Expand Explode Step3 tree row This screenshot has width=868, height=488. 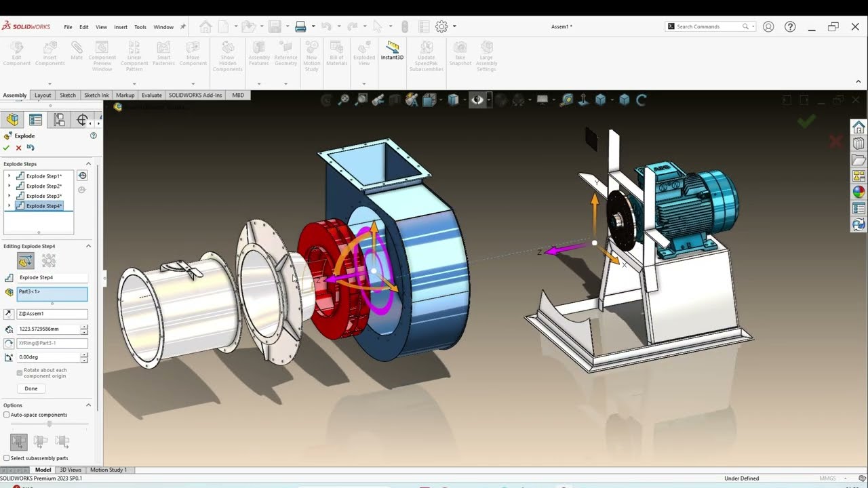9,196
